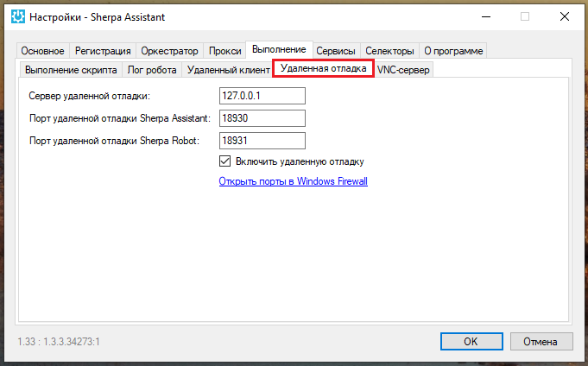
Task: Open the Сервисы tab
Action: [336, 51]
